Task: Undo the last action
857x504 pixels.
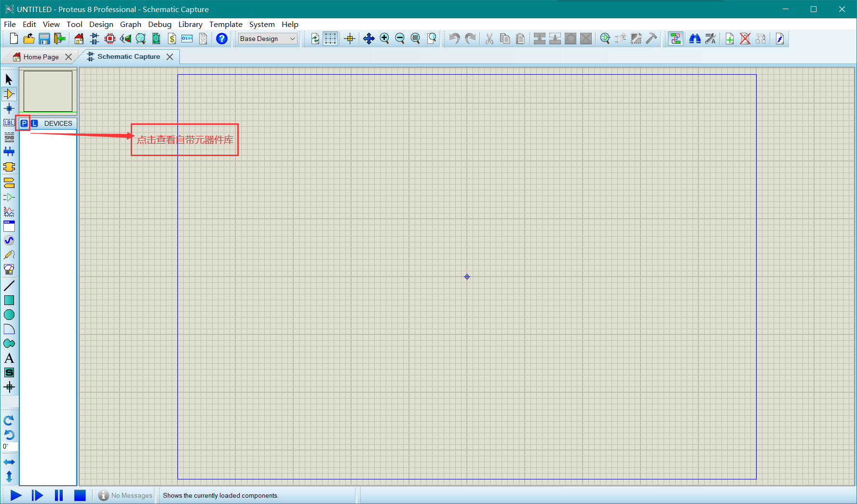Action: point(454,39)
